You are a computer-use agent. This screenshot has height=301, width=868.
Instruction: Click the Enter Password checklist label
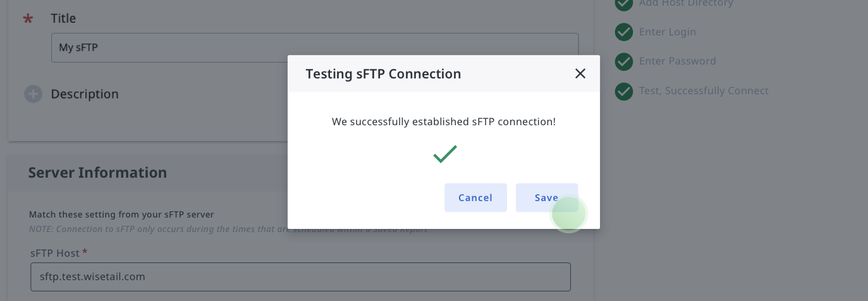[678, 61]
